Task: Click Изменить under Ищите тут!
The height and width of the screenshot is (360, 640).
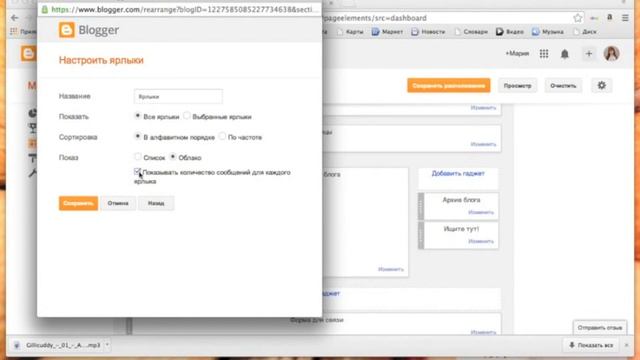Action: tap(481, 241)
